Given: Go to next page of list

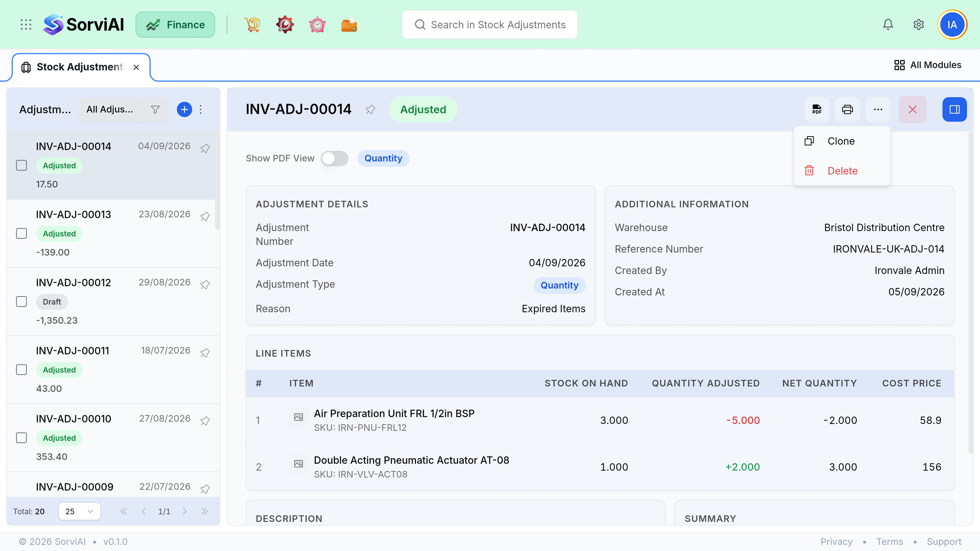Looking at the screenshot, I should click(x=185, y=511).
